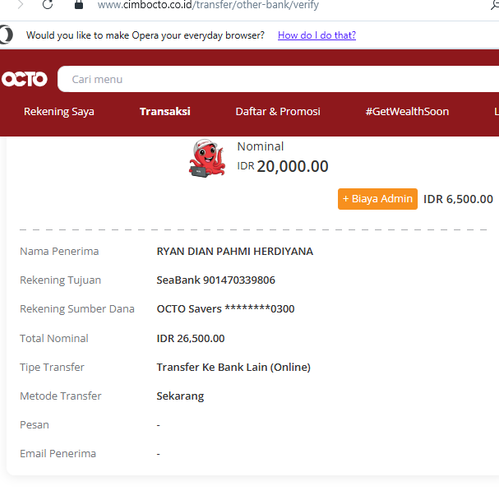Select the admin fee 'IDR 6,500.00'

(458, 199)
